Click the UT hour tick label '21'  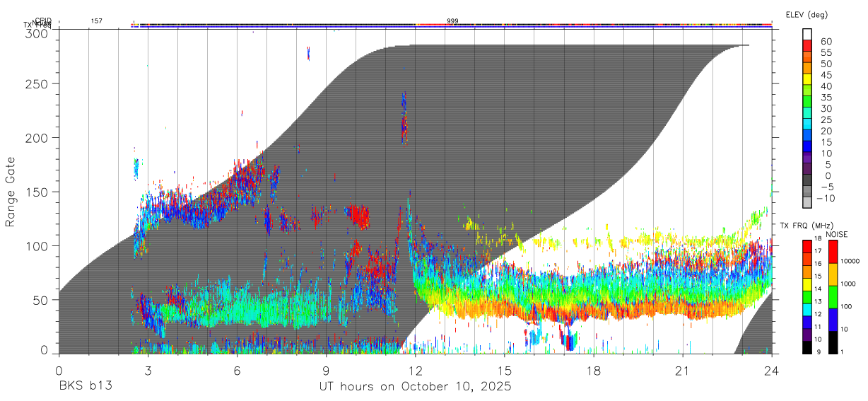coord(683,371)
